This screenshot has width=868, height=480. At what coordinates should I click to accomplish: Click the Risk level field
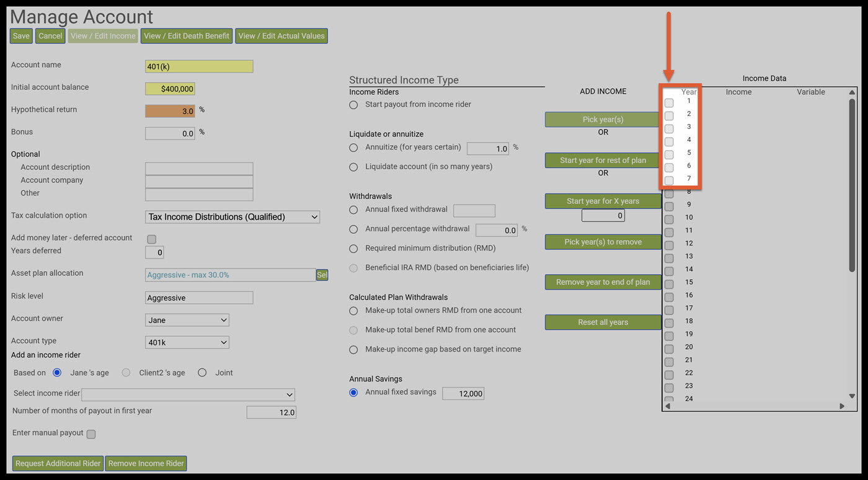tap(199, 298)
